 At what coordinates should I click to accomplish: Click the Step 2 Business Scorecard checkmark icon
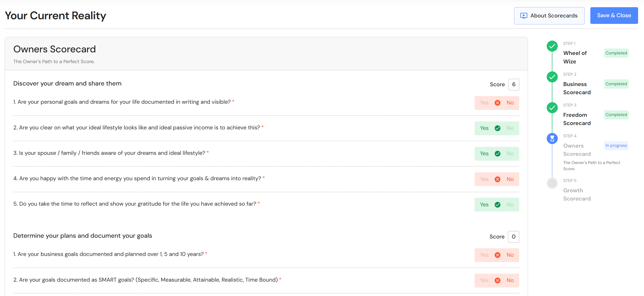point(552,77)
